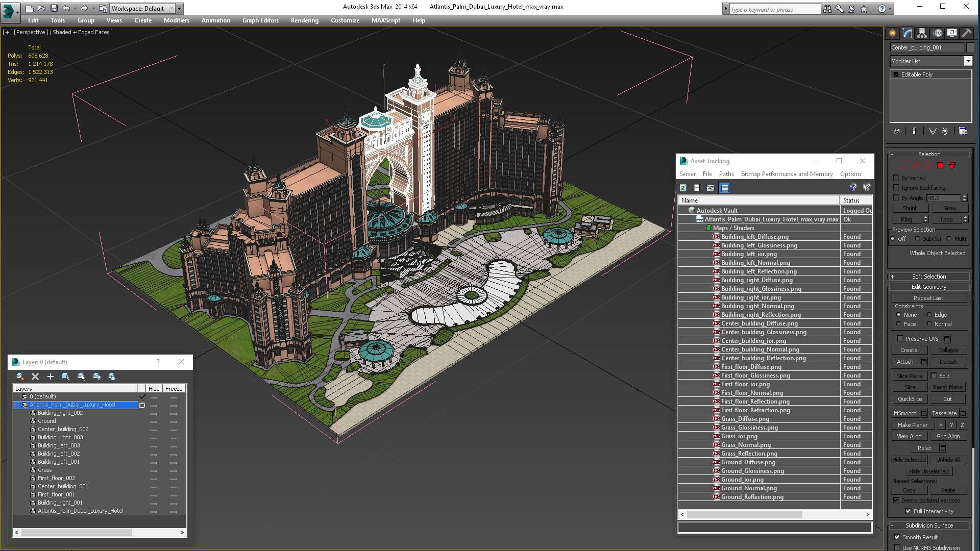Select Face constraint radio button
Image resolution: width=980 pixels, height=551 pixels.
[898, 324]
